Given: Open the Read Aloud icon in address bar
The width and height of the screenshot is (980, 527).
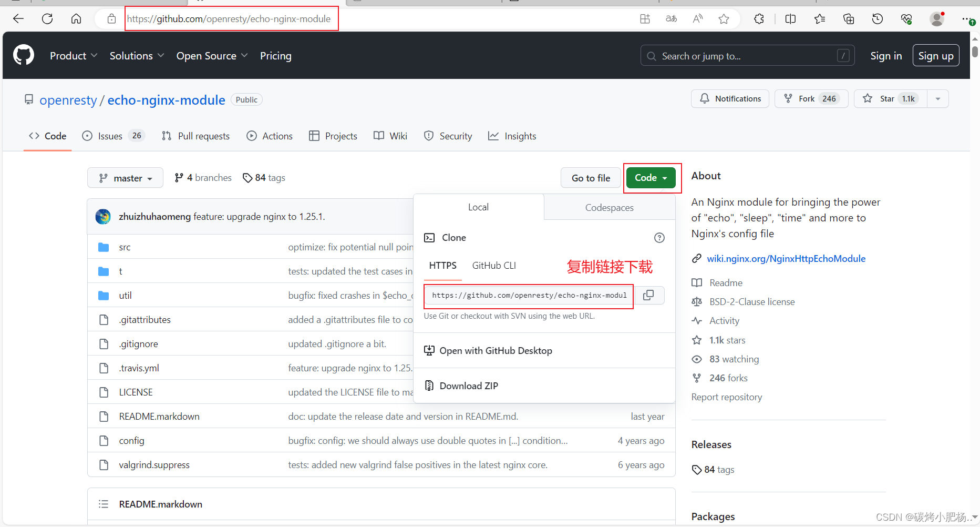Looking at the screenshot, I should 698,19.
